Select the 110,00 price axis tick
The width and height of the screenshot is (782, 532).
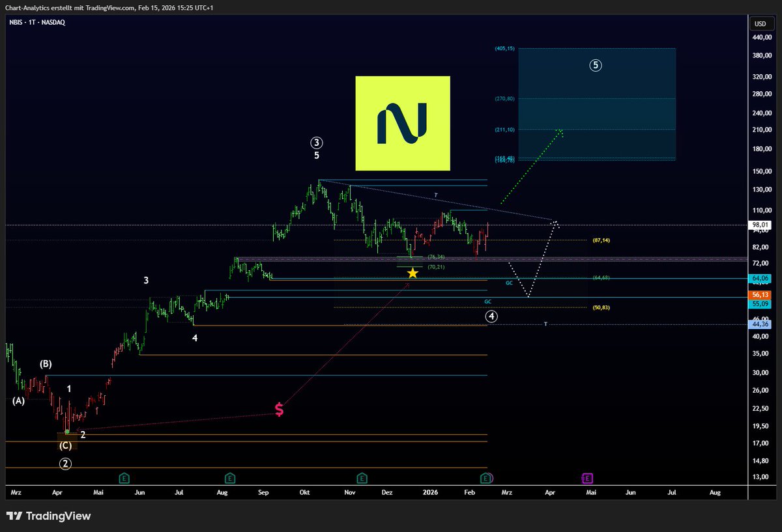pyautogui.click(x=762, y=210)
